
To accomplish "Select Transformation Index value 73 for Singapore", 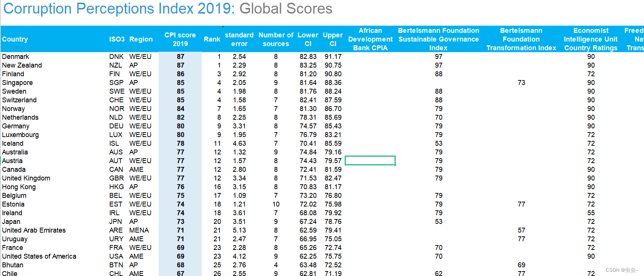I will click(521, 83).
